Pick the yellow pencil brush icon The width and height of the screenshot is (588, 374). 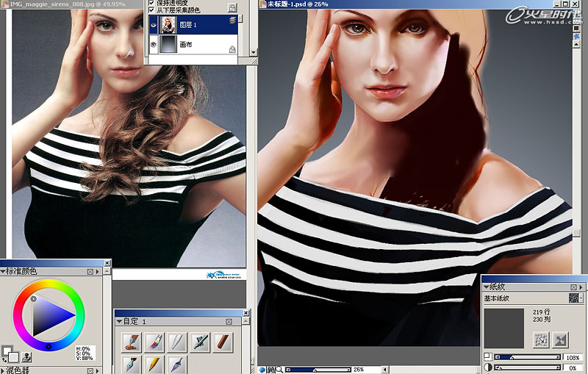point(154,364)
